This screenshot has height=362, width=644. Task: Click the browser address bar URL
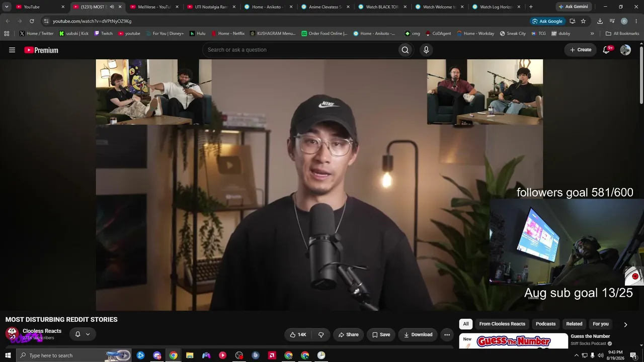[92, 21]
